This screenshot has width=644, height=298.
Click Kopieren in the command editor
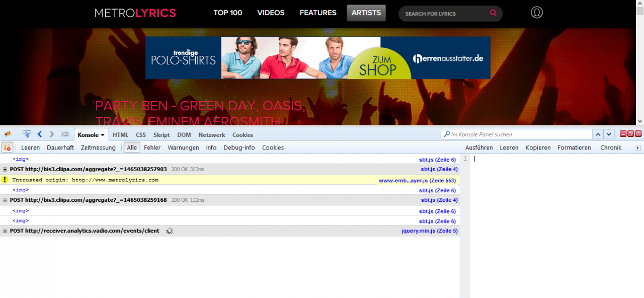538,147
